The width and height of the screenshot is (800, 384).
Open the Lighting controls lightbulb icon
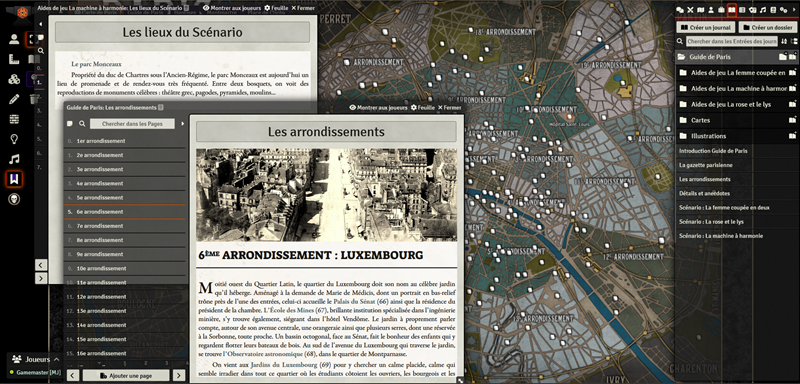(x=14, y=139)
